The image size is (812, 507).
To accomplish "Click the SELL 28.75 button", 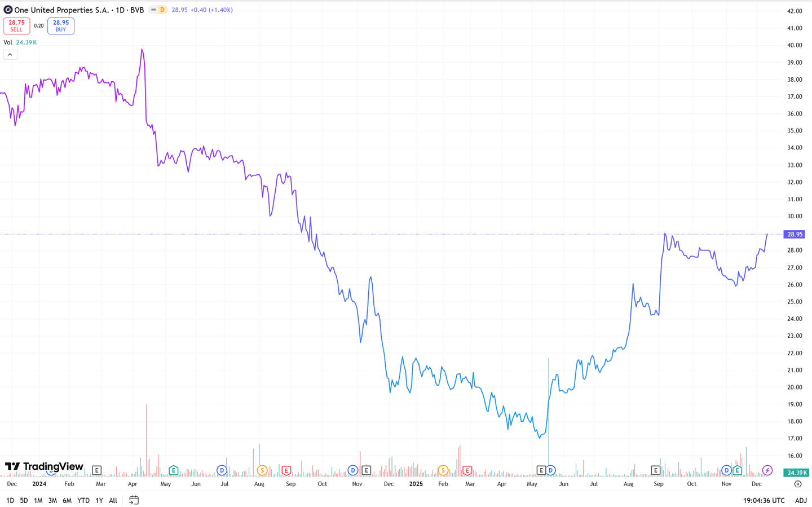I will [16, 26].
